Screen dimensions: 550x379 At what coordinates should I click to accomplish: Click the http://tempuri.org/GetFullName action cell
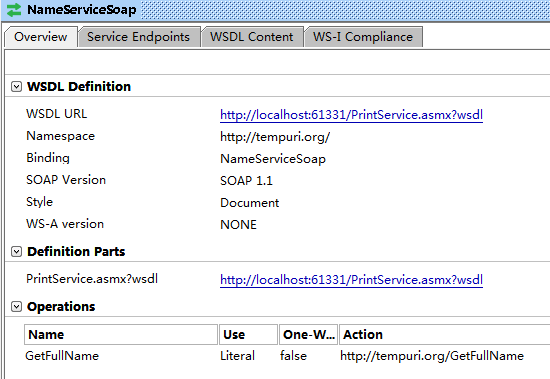[x=432, y=356]
